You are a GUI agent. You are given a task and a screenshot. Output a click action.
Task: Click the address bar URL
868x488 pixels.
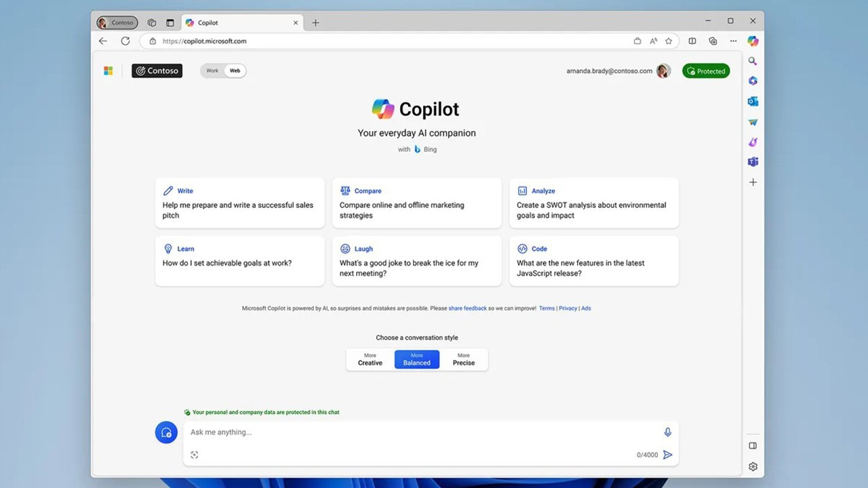205,41
